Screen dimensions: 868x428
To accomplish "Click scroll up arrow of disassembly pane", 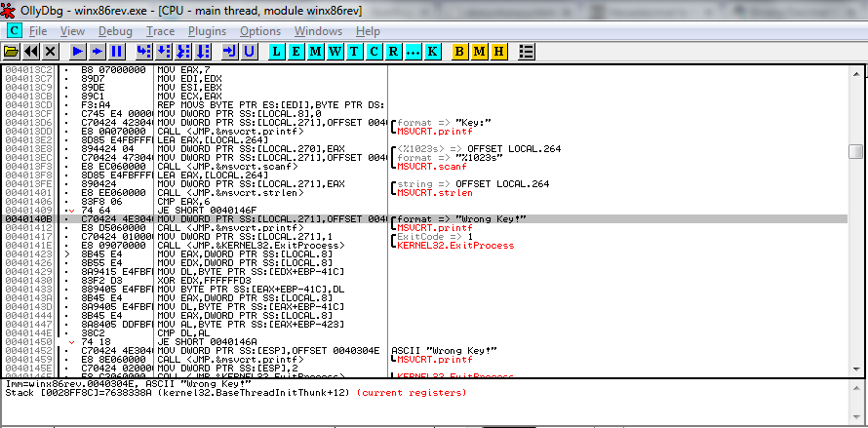I will click(856, 74).
